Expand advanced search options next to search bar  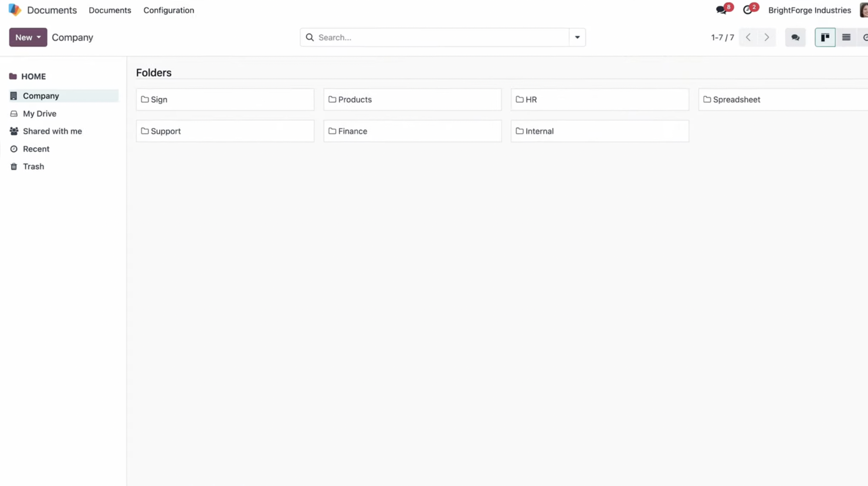[x=577, y=37]
